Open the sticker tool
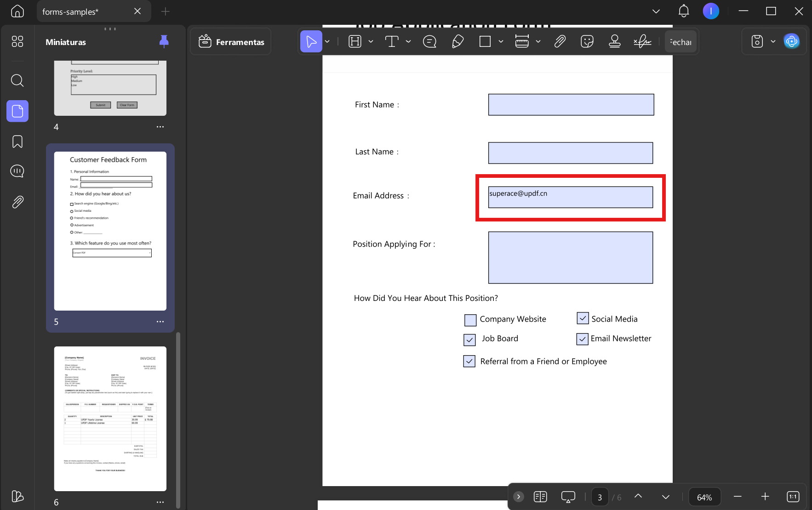Screen dimensions: 812x510 coord(587,42)
